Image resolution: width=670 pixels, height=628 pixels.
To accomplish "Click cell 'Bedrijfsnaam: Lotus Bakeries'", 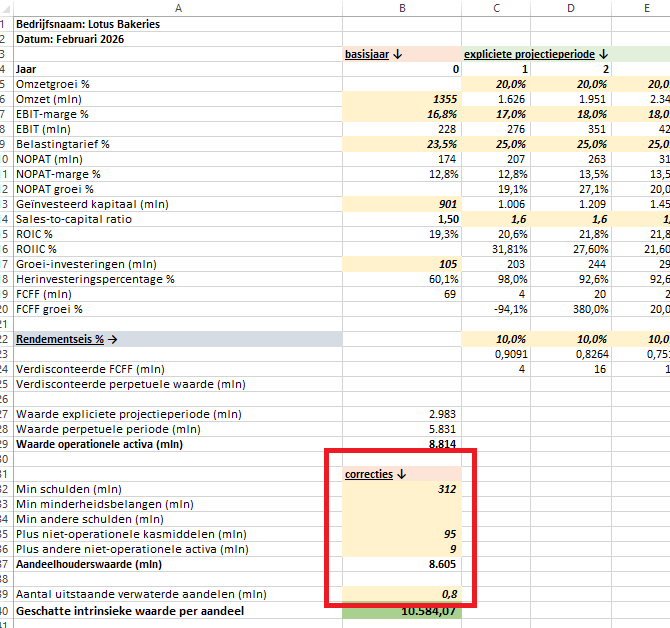I will 178,24.
